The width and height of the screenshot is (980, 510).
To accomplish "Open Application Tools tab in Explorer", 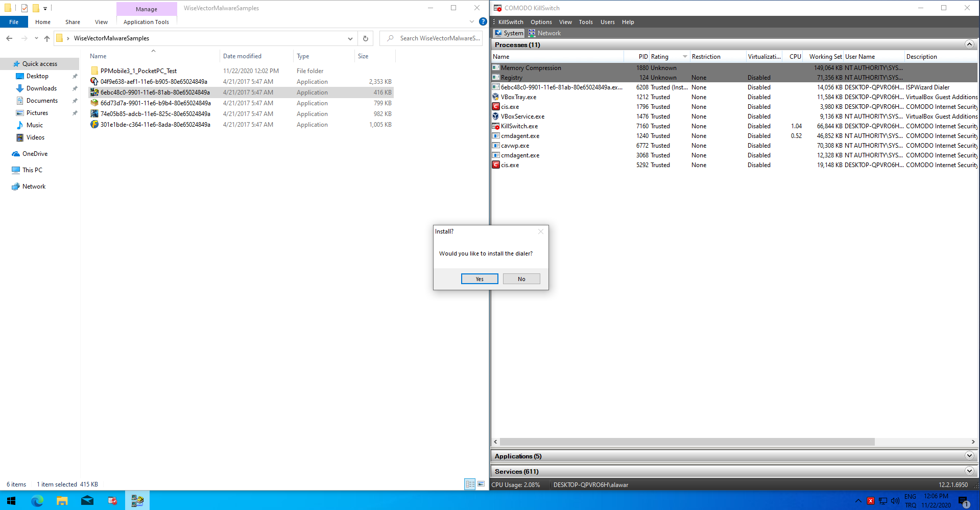I will (x=146, y=22).
